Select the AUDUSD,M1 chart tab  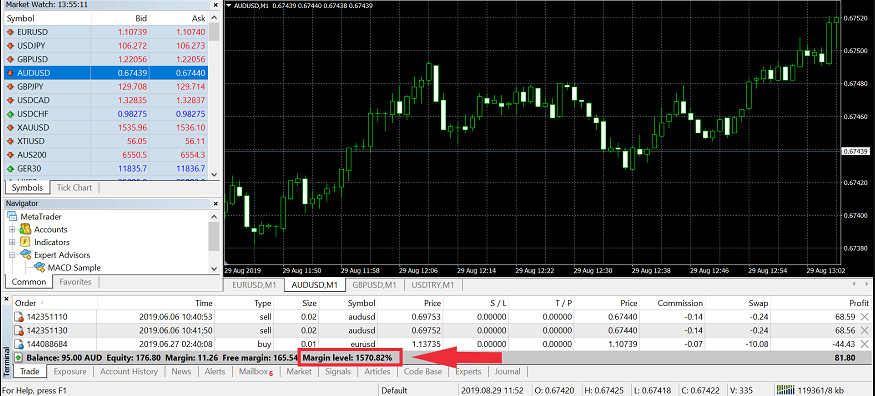click(314, 285)
